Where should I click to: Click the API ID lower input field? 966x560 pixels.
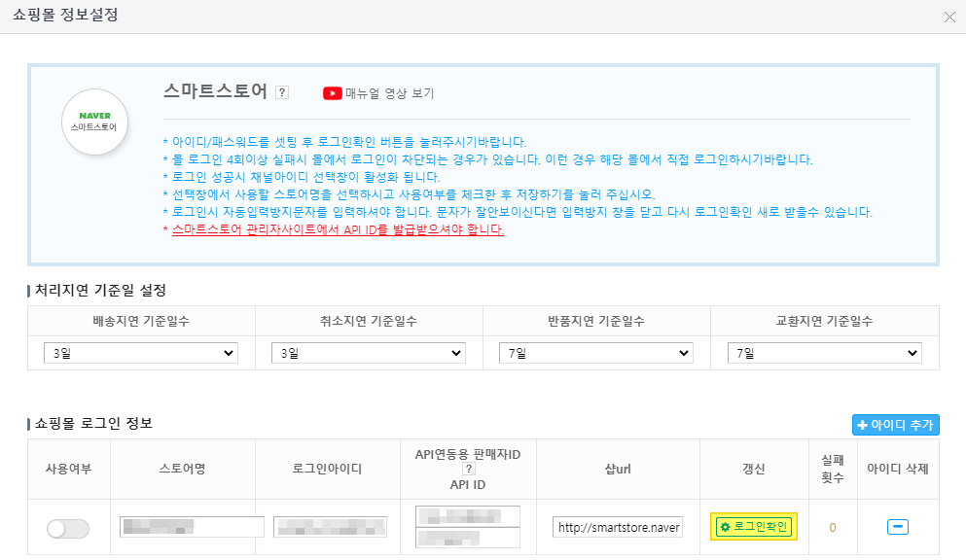tap(468, 538)
